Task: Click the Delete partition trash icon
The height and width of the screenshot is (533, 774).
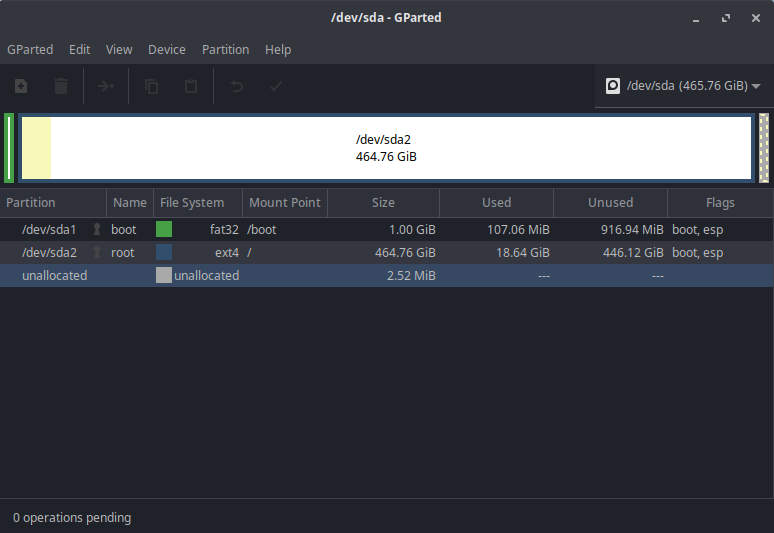Action: click(x=61, y=87)
